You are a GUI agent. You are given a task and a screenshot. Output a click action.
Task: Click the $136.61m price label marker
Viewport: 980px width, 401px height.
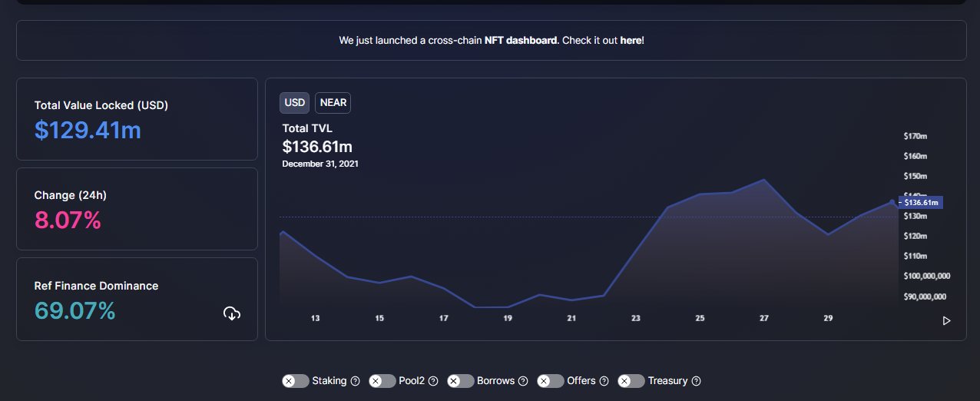click(x=922, y=203)
